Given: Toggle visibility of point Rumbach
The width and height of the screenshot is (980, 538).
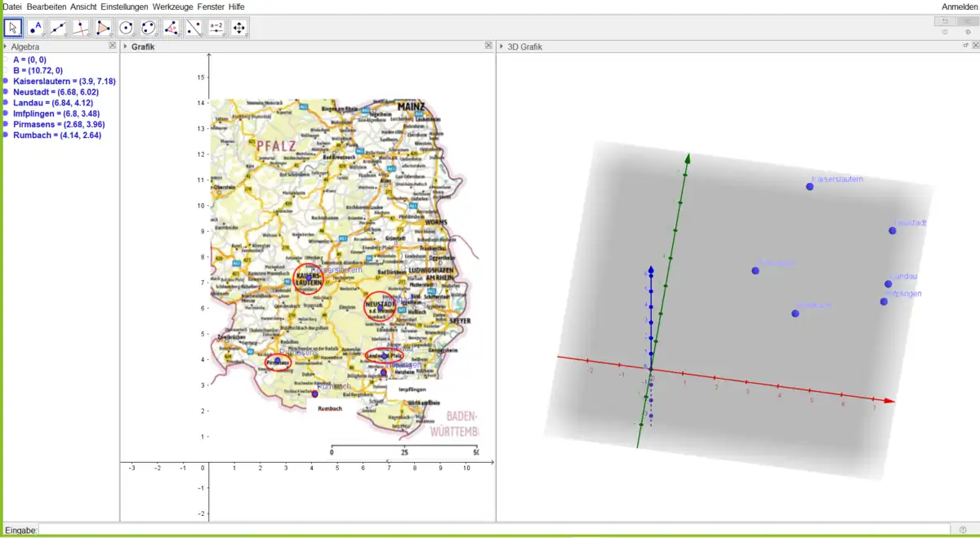Looking at the screenshot, I should coord(6,136).
